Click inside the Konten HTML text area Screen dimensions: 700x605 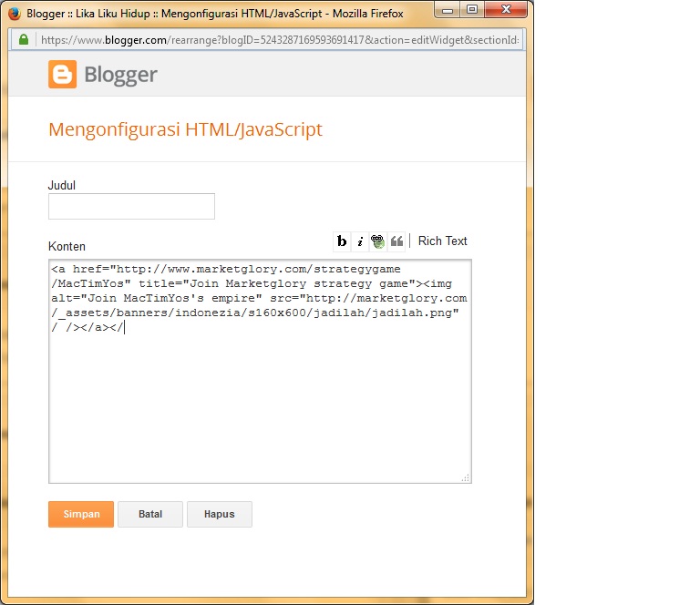click(x=261, y=371)
